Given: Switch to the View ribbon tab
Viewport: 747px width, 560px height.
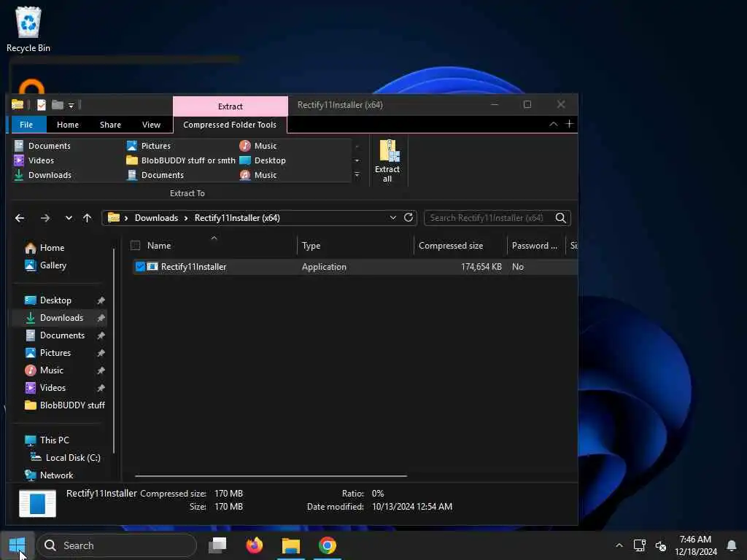Looking at the screenshot, I should click(x=151, y=125).
